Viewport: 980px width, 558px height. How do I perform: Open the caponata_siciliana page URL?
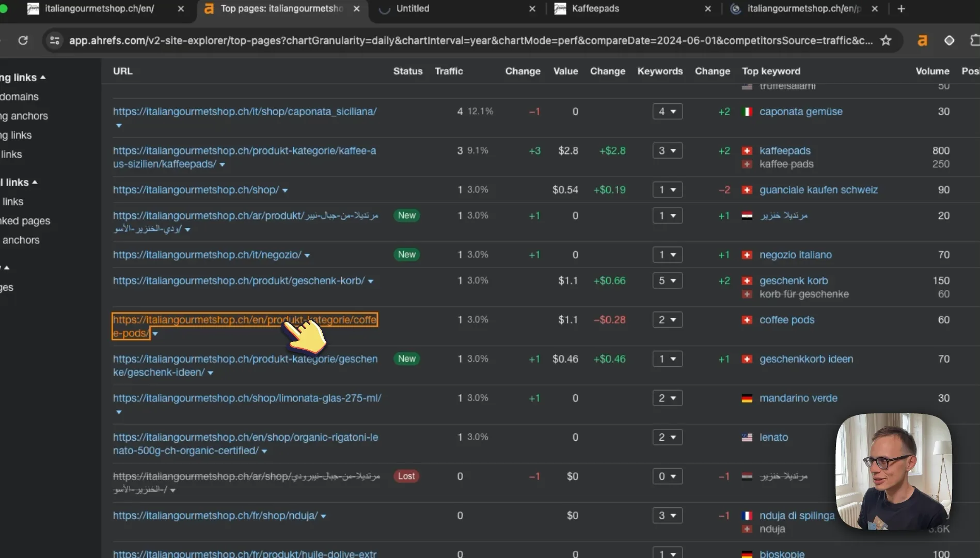tap(245, 112)
